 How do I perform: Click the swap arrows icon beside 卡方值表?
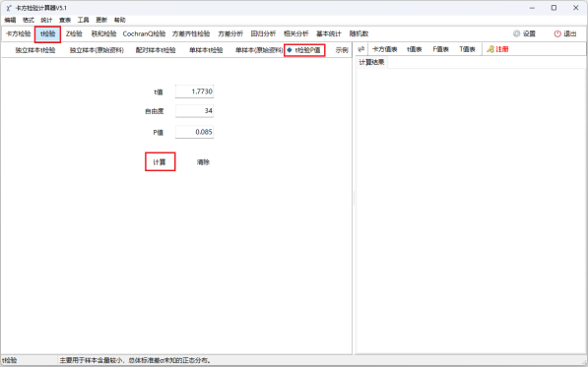[x=361, y=49]
